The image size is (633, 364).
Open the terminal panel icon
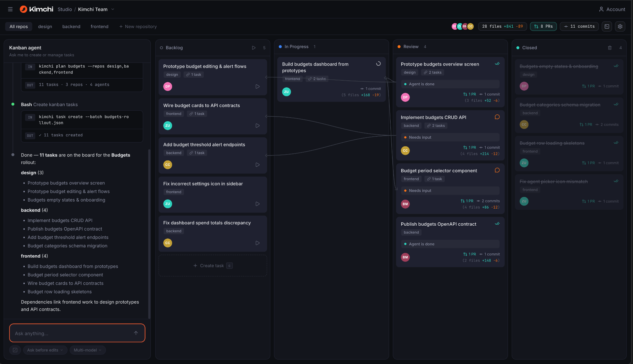pos(607,26)
